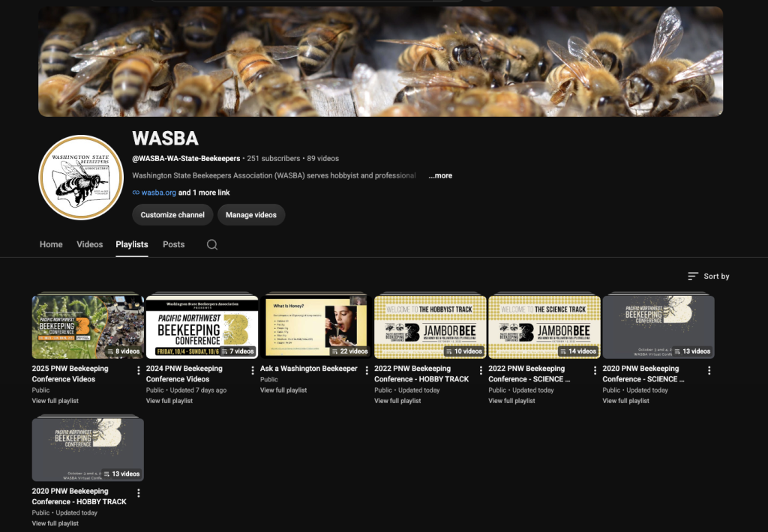Open 2020 SCIENCE playlist thumbnail
The height and width of the screenshot is (532, 768).
pyautogui.click(x=658, y=327)
